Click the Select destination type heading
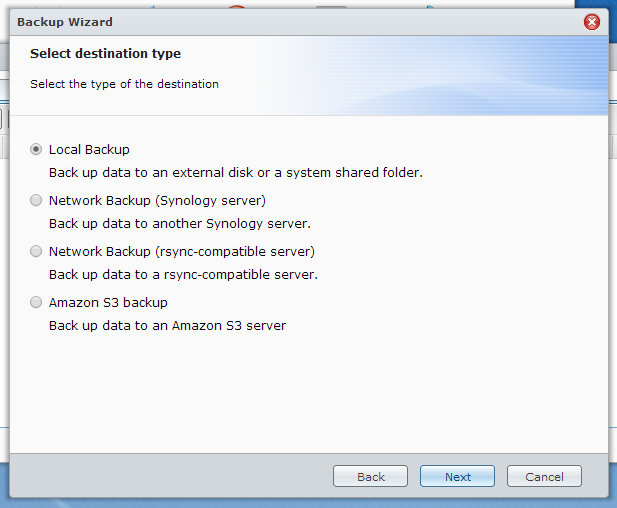Image resolution: width=617 pixels, height=508 pixels. point(105,54)
